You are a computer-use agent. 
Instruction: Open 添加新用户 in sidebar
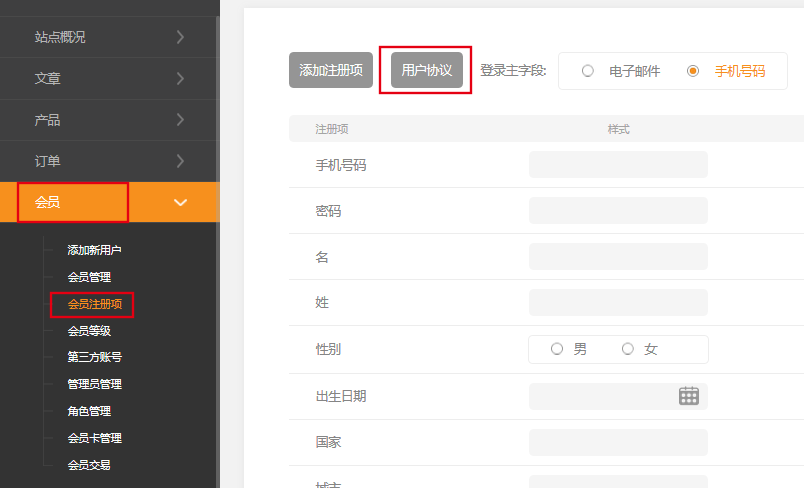coord(94,250)
